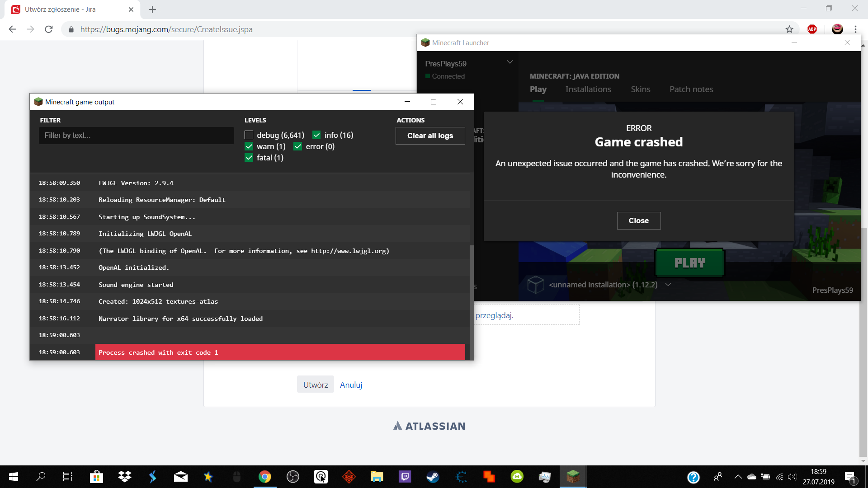
Task: Enable the debug log level checkbox
Action: click(x=249, y=135)
